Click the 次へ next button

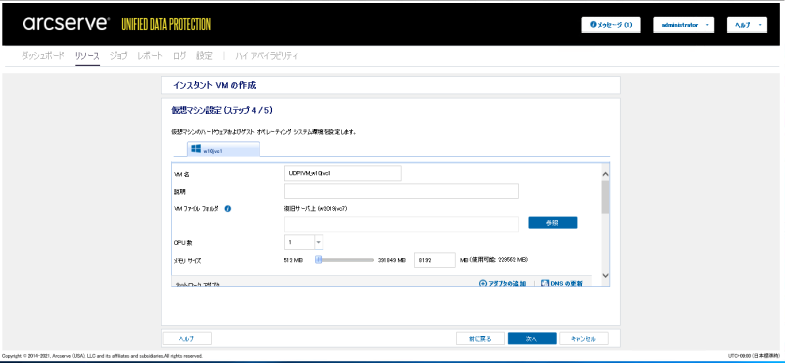pyautogui.click(x=532, y=338)
